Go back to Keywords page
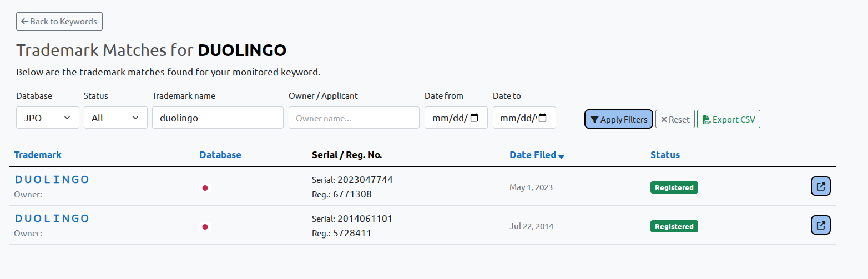 click(59, 22)
